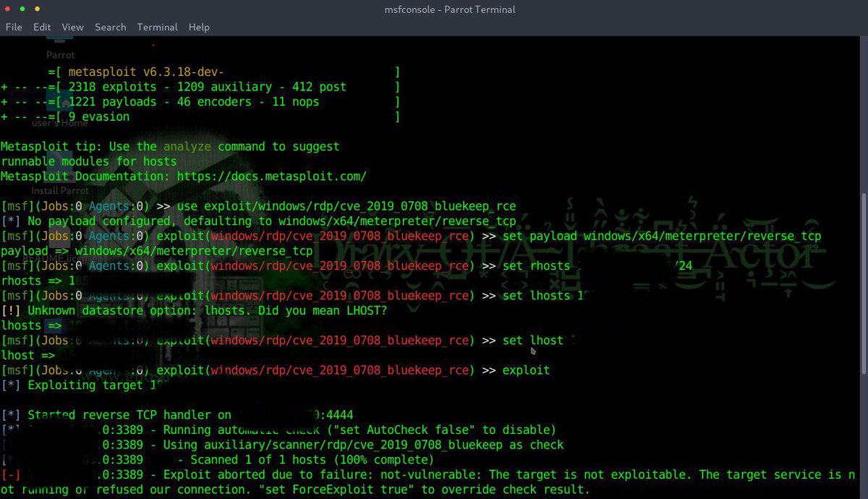Click the 'set lhosts' command text
Viewport: 868px width, 499px height.
[x=536, y=295]
